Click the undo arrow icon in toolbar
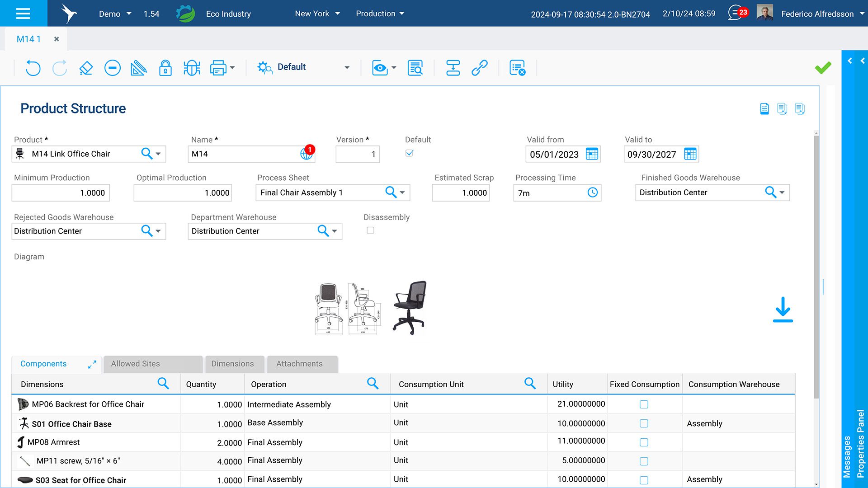This screenshot has width=868, height=488. [x=33, y=68]
